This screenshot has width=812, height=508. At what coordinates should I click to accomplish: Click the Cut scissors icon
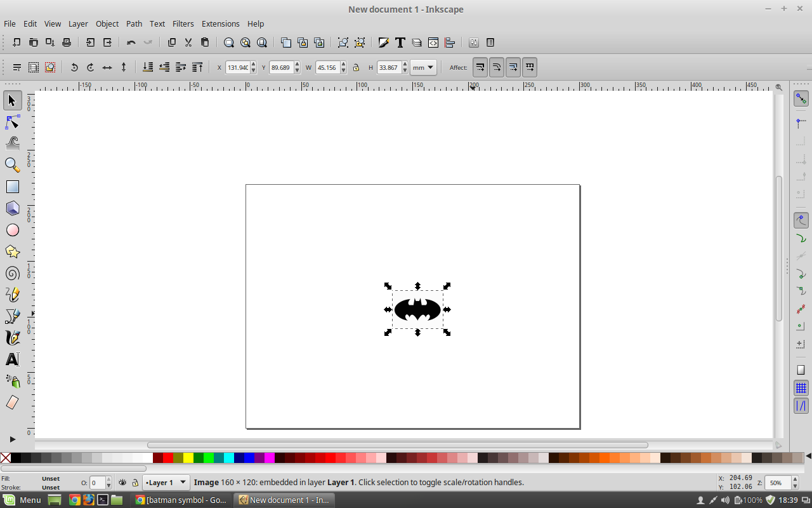coord(188,43)
